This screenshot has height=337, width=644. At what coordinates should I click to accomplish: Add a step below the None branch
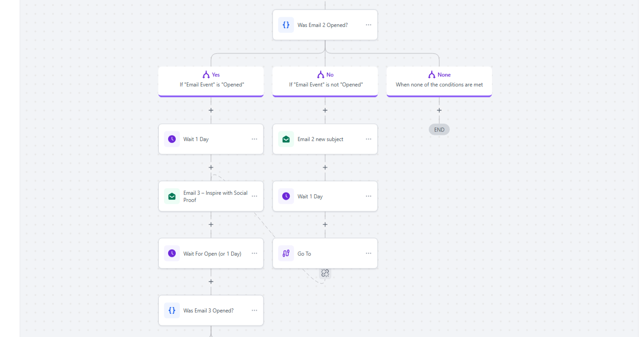[x=439, y=110]
